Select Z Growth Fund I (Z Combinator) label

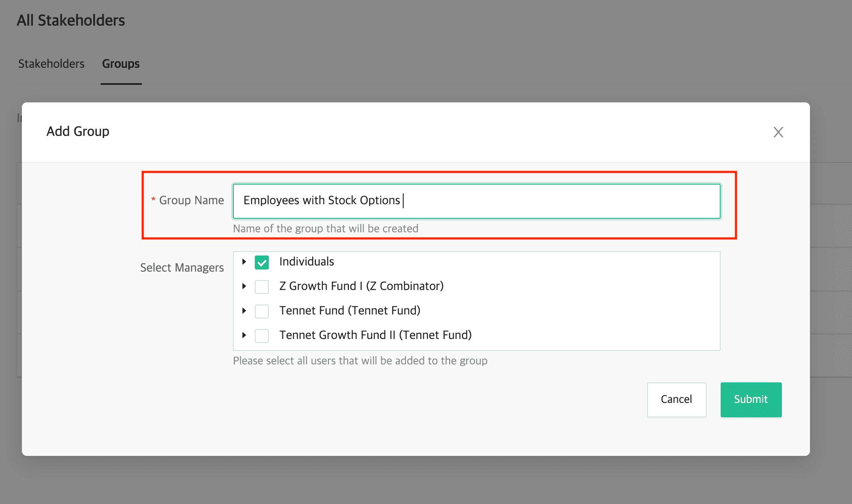click(361, 286)
